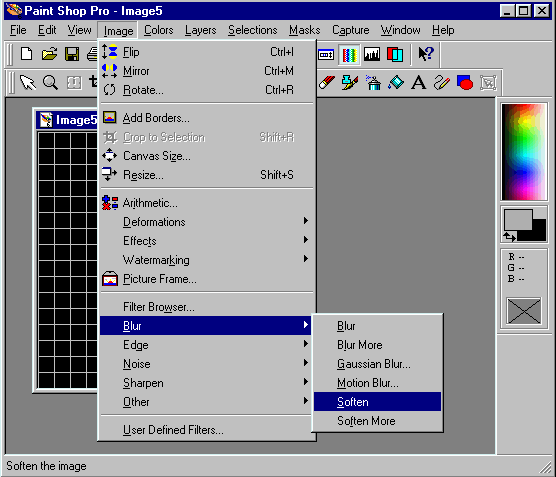Click the gray foreground color swatch
Screen dimensions: 556x477
point(518,220)
